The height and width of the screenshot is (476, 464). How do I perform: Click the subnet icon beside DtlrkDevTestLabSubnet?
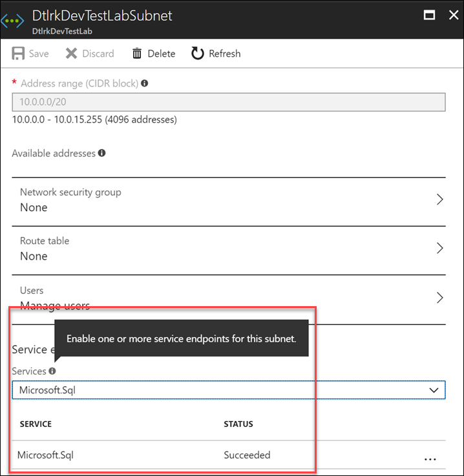coord(12,21)
